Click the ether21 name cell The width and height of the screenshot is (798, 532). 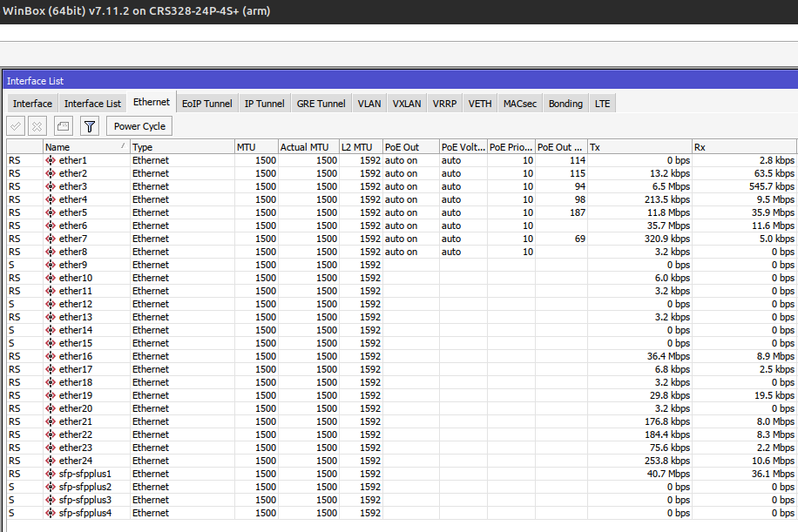point(86,421)
